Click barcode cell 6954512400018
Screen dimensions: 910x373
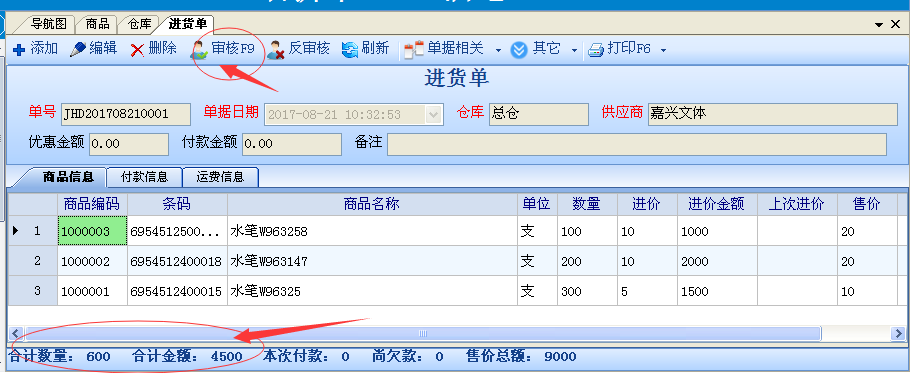pos(177,261)
